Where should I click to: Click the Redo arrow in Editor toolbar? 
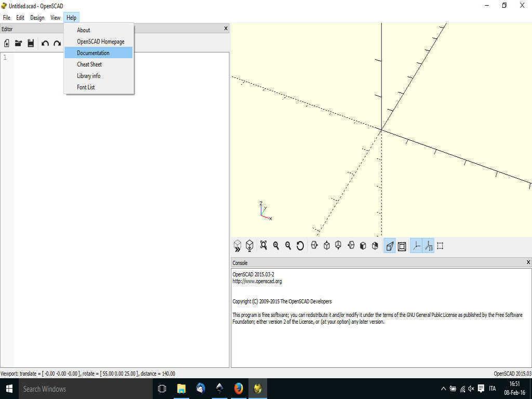[x=57, y=43]
